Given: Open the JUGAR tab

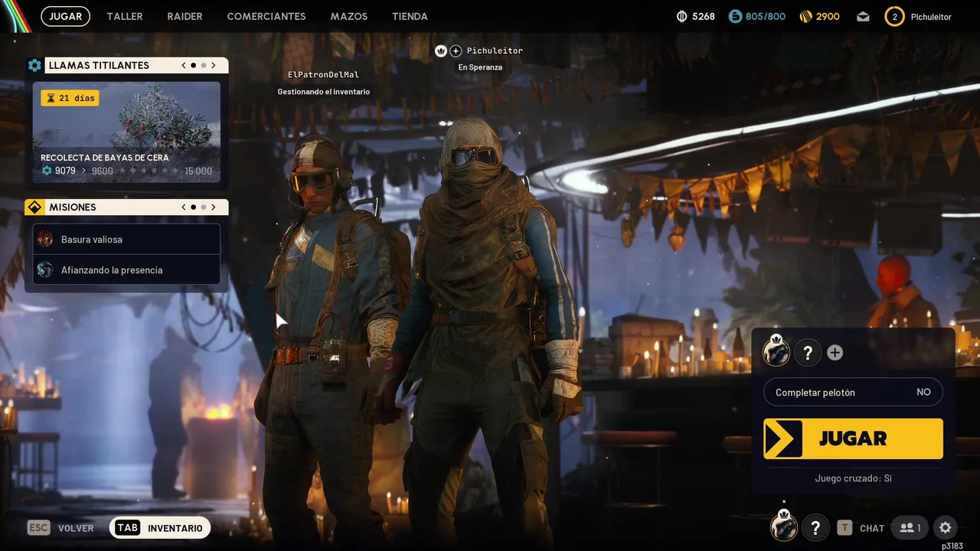Looking at the screenshot, I should coord(65,16).
